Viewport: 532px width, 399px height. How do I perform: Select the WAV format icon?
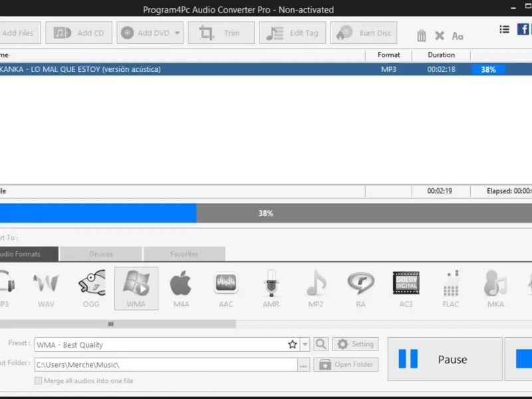point(46,289)
